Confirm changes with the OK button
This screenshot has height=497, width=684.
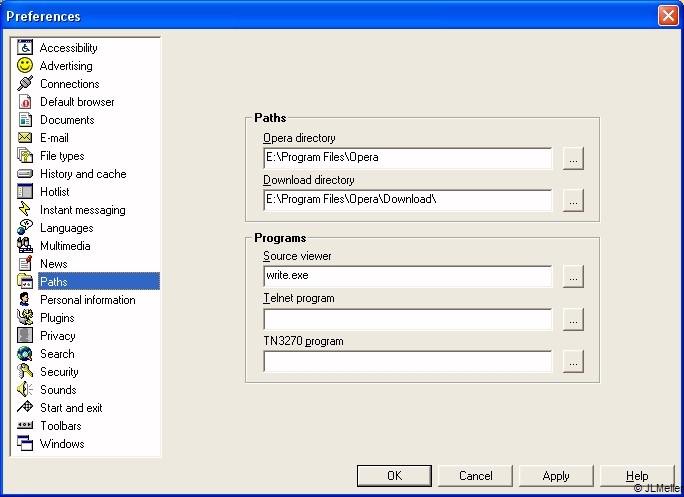coord(394,476)
